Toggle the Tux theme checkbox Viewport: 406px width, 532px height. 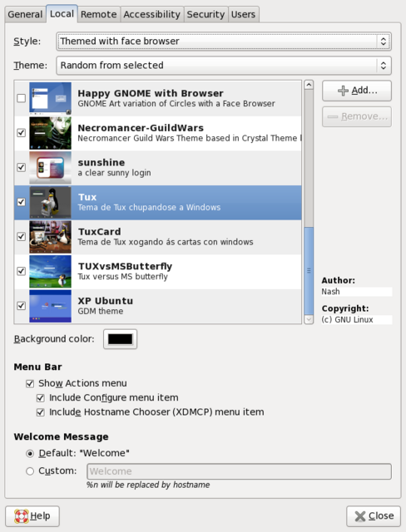[x=21, y=202]
